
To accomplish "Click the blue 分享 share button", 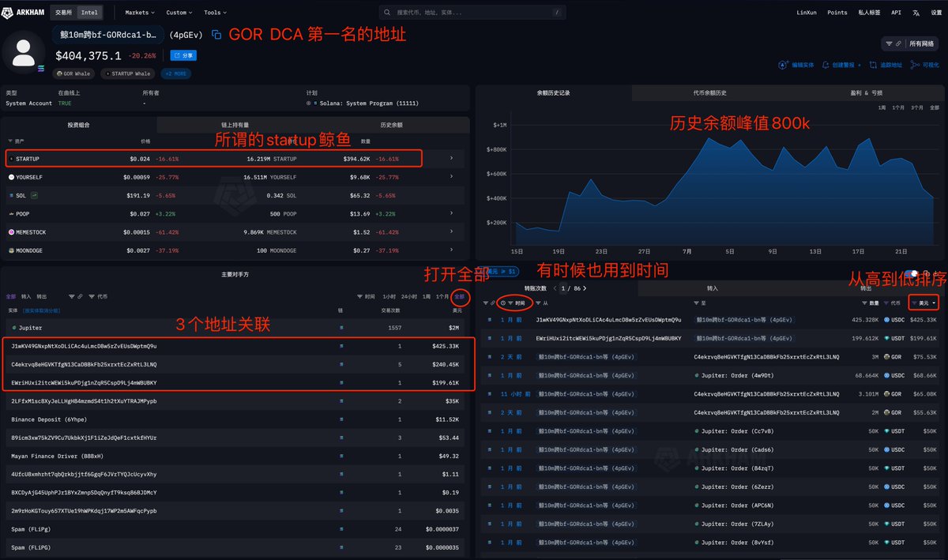I will click(x=185, y=56).
